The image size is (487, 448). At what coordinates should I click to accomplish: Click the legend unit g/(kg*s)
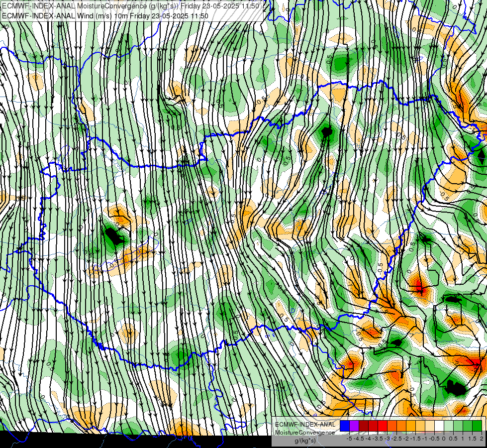[305, 441]
